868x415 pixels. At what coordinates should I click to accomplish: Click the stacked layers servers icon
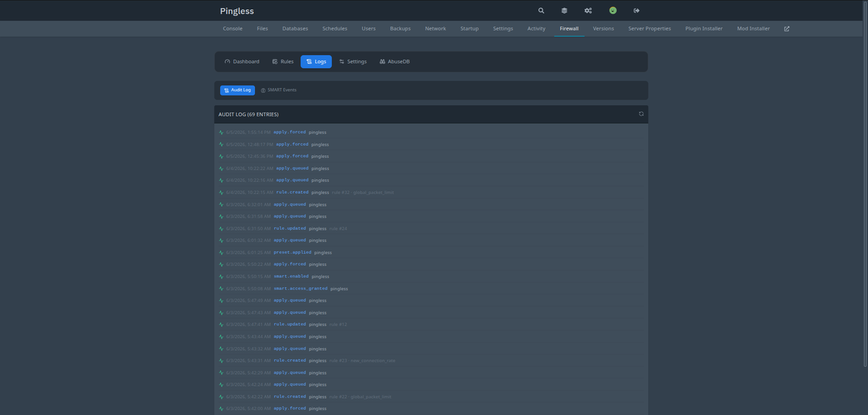coord(564,11)
